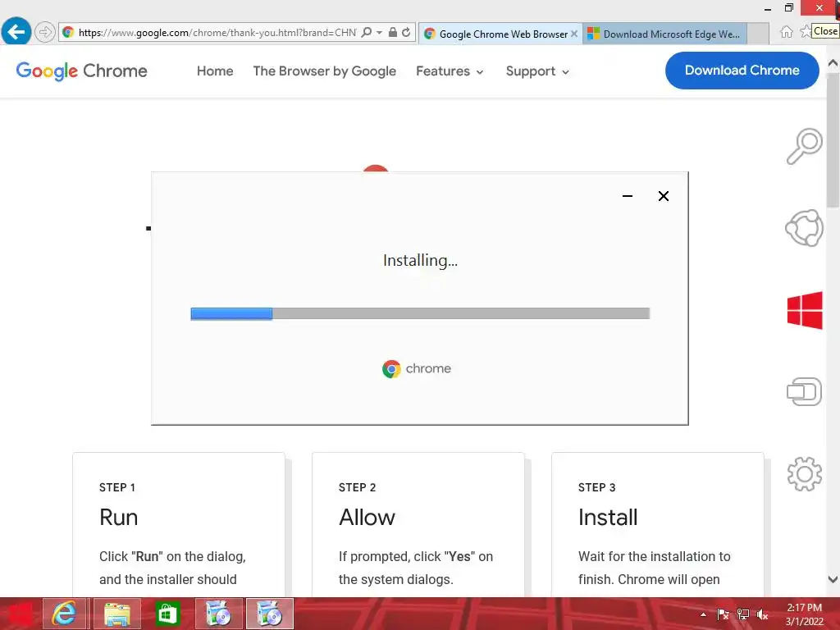This screenshot has width=840, height=630.
Task: Expand the Features dropdown menu
Action: 450,71
